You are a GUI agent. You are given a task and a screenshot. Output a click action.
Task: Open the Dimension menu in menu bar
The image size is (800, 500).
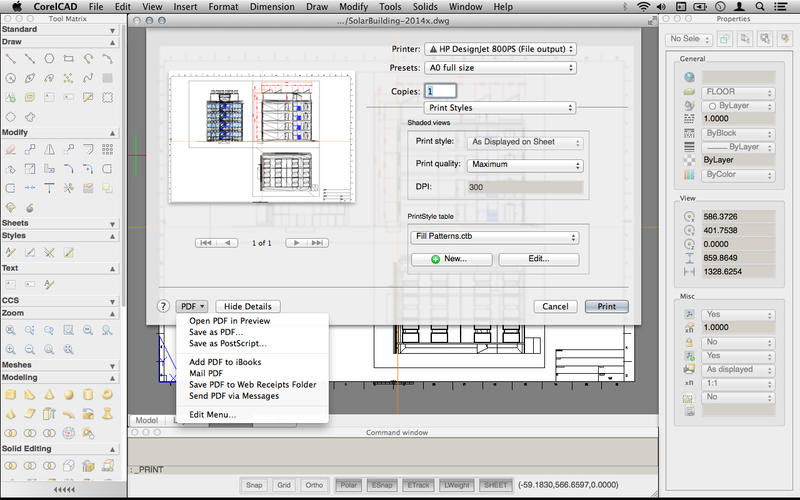272,7
